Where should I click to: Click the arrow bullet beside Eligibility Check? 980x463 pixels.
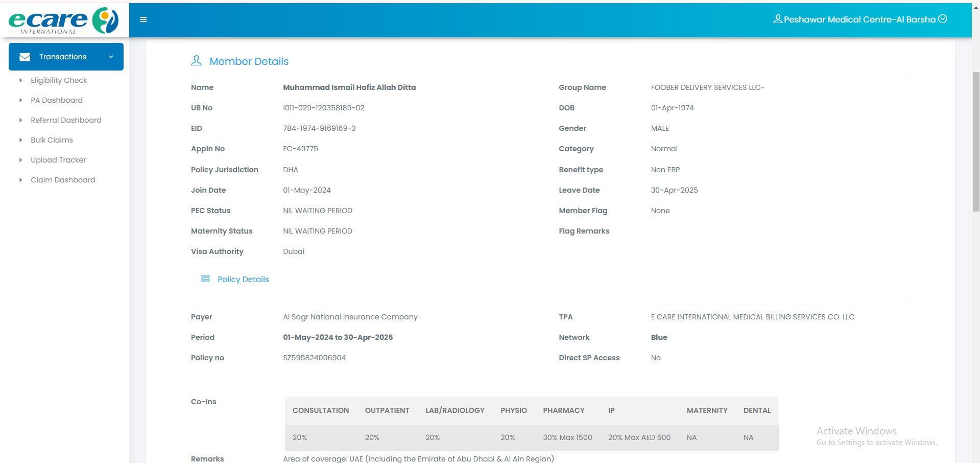(20, 80)
